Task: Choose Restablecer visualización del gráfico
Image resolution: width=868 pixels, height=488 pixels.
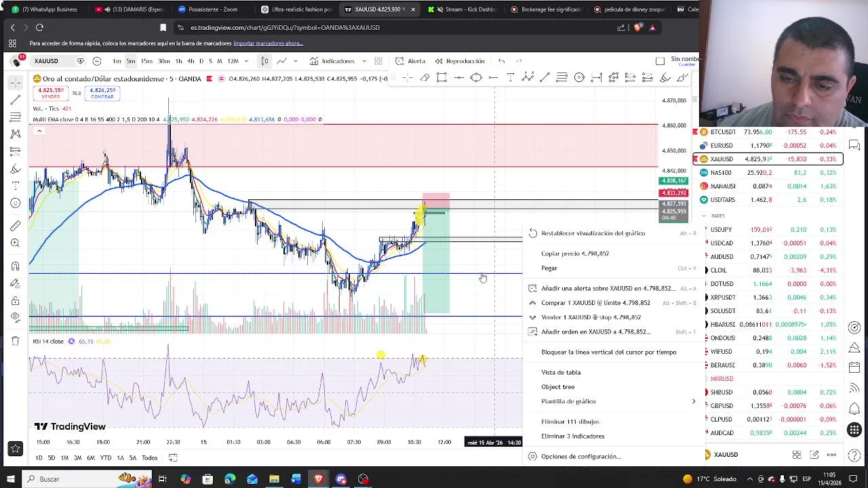Action: pyautogui.click(x=593, y=233)
